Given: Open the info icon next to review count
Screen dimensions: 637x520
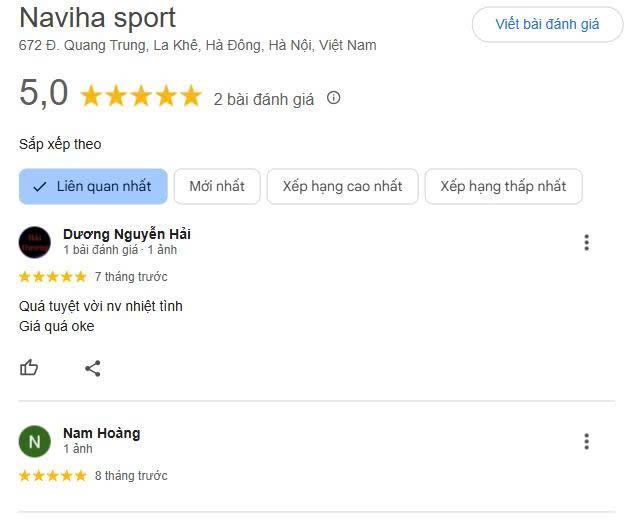Looking at the screenshot, I should (334, 98).
